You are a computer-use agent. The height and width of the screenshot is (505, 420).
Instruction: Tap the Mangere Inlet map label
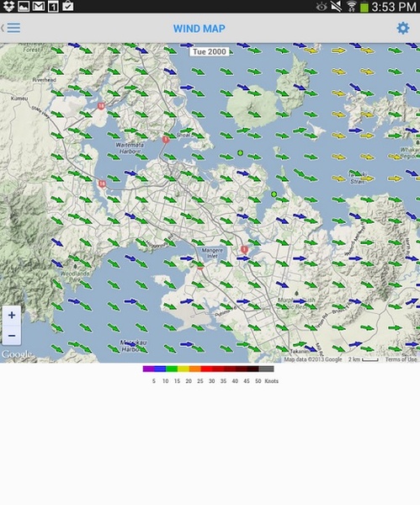212,252
